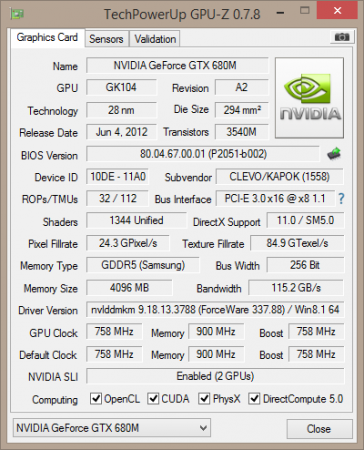Click the Shaders field 1344 Unified
Image resolution: width=364 pixels, height=450 pixels.
click(136, 220)
